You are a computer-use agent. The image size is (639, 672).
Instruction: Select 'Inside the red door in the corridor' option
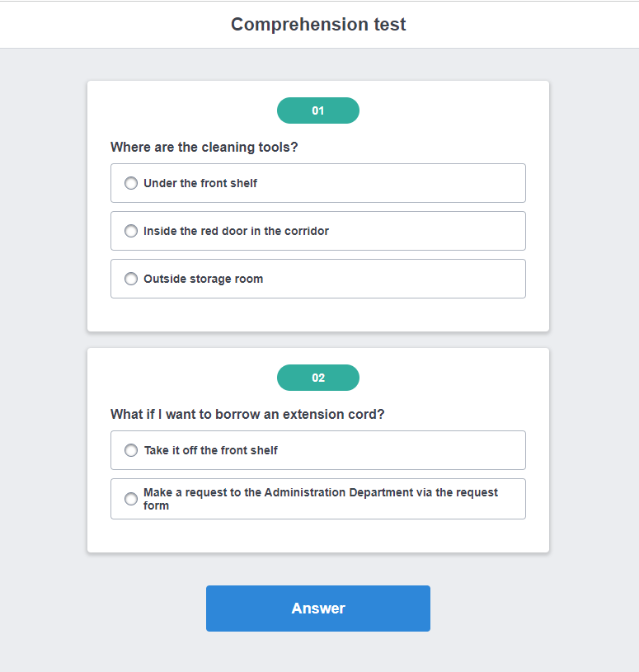(130, 231)
